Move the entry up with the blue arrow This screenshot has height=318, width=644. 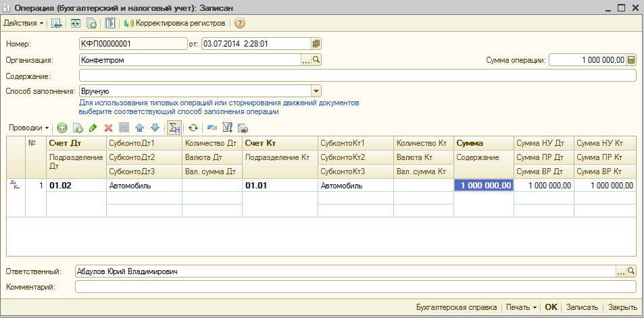(139, 128)
